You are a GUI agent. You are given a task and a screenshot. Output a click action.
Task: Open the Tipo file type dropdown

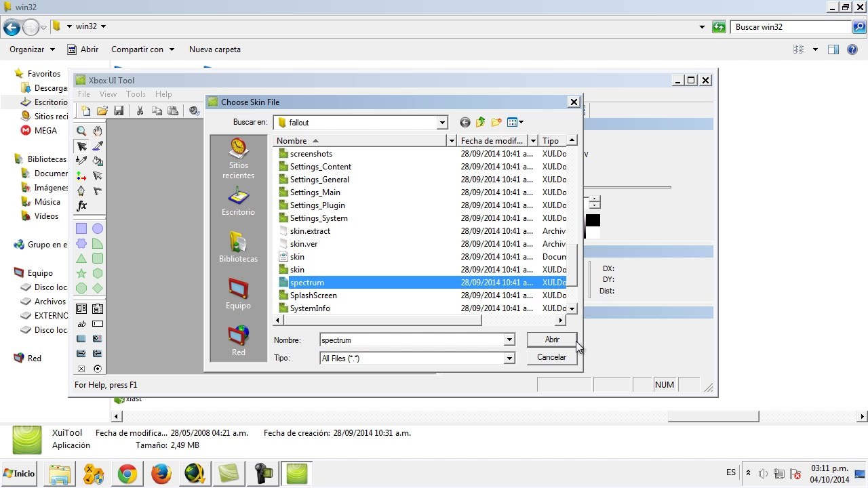coord(509,359)
